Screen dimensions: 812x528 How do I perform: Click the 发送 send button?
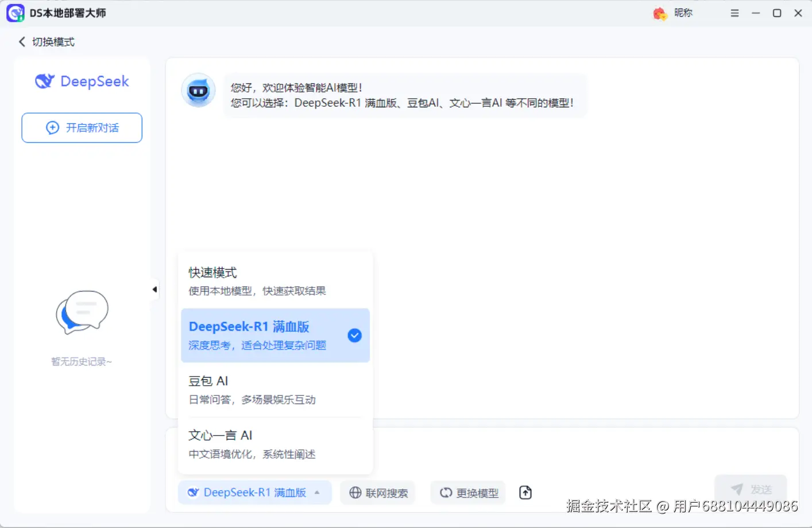pos(751,488)
